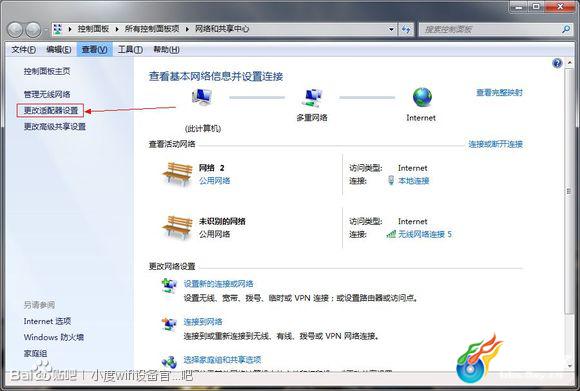Viewport: 580px width, 391px height.
Task: Expand breadcrumb arrow after 控制面板
Action: pyautogui.click(x=117, y=29)
